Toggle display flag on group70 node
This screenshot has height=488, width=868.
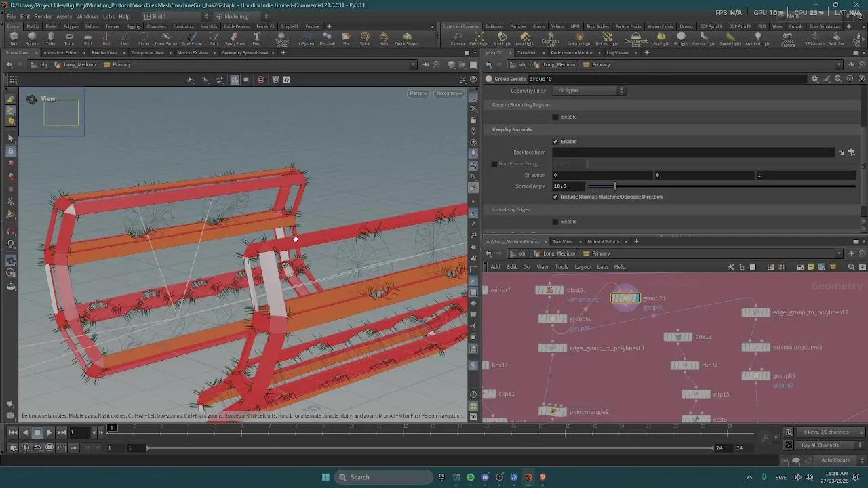click(637, 298)
